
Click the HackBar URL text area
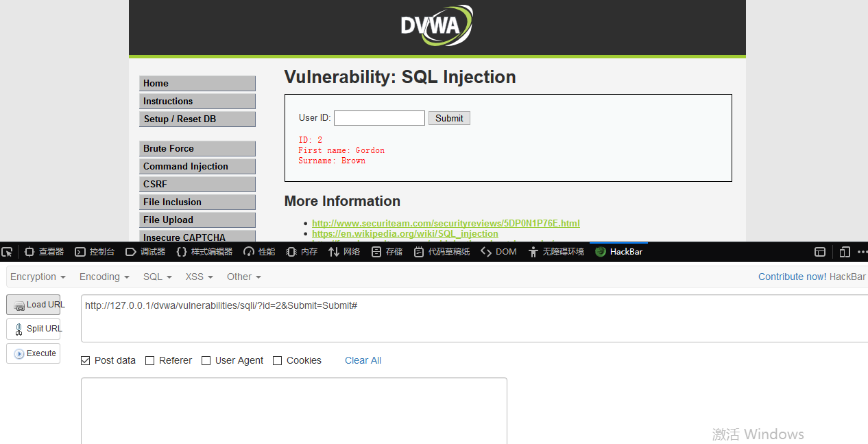tap(474, 318)
